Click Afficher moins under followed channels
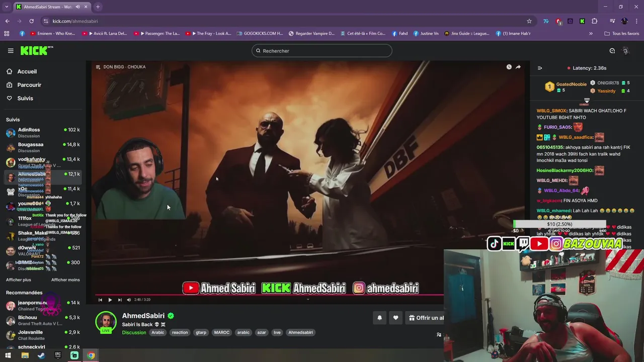This screenshot has width=644, height=362. pyautogui.click(x=65, y=280)
